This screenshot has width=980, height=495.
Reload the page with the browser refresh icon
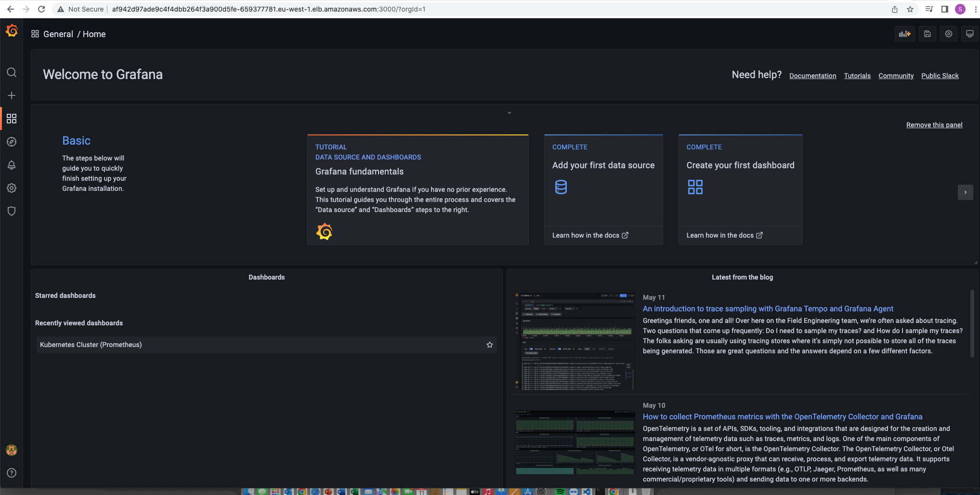click(41, 9)
